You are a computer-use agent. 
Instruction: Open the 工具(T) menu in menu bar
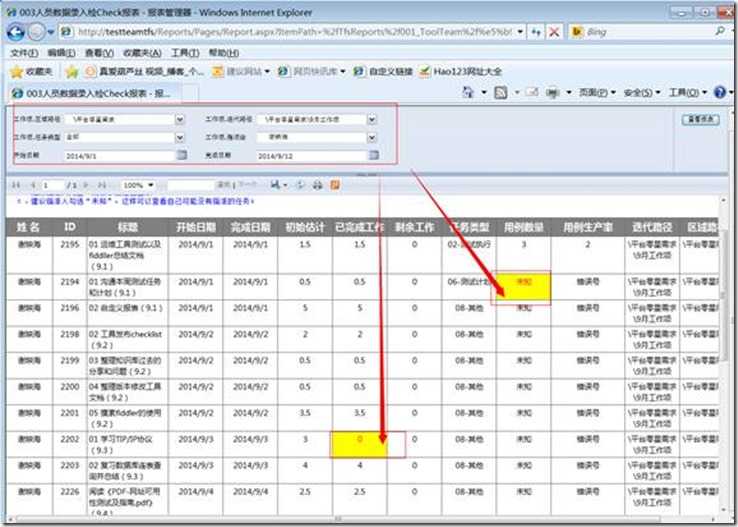click(185, 53)
